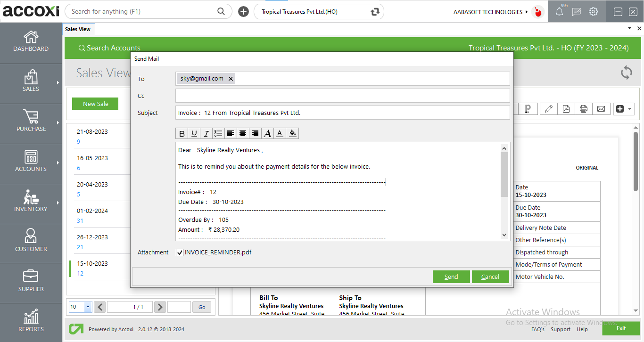Insert bullet list in mail body
Image resolution: width=644 pixels, height=342 pixels.
click(218, 134)
